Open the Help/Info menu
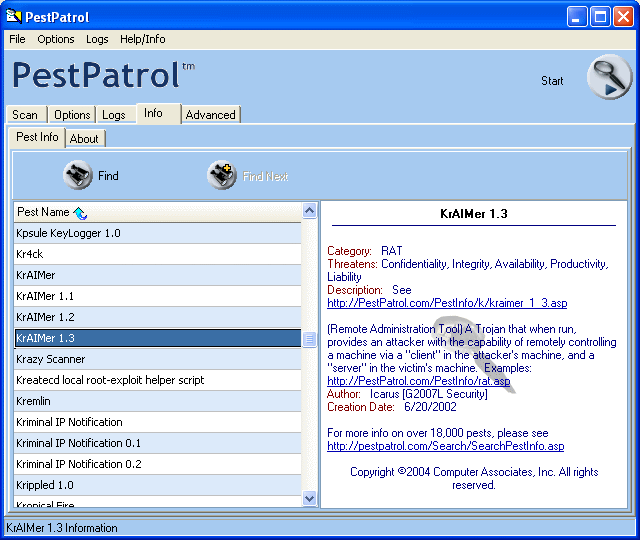The height and width of the screenshot is (540, 640). pos(142,39)
